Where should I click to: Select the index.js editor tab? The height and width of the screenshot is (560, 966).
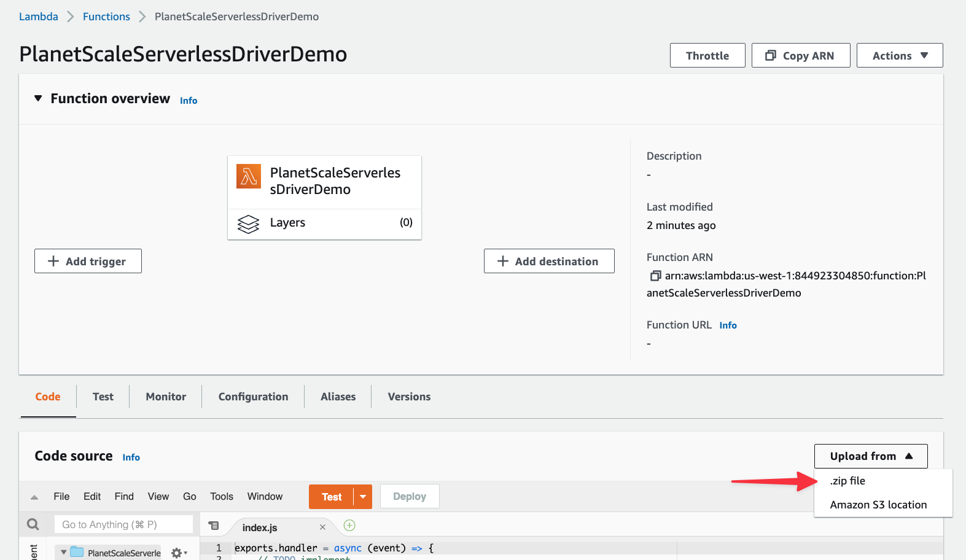click(x=260, y=527)
